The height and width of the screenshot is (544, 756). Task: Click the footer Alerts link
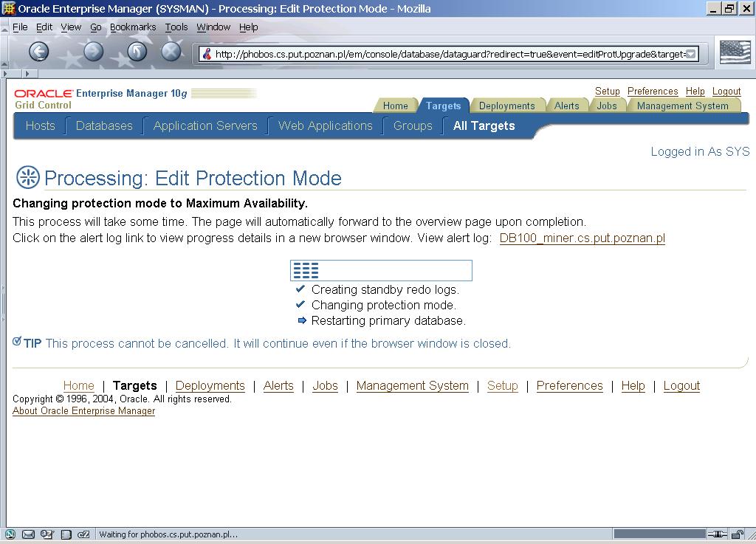(278, 385)
